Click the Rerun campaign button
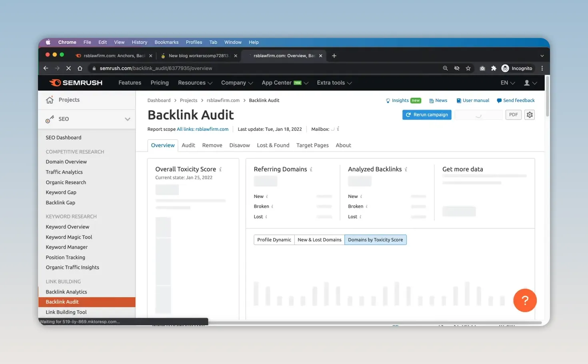Viewport: 588px width, 364px height. pyautogui.click(x=427, y=115)
